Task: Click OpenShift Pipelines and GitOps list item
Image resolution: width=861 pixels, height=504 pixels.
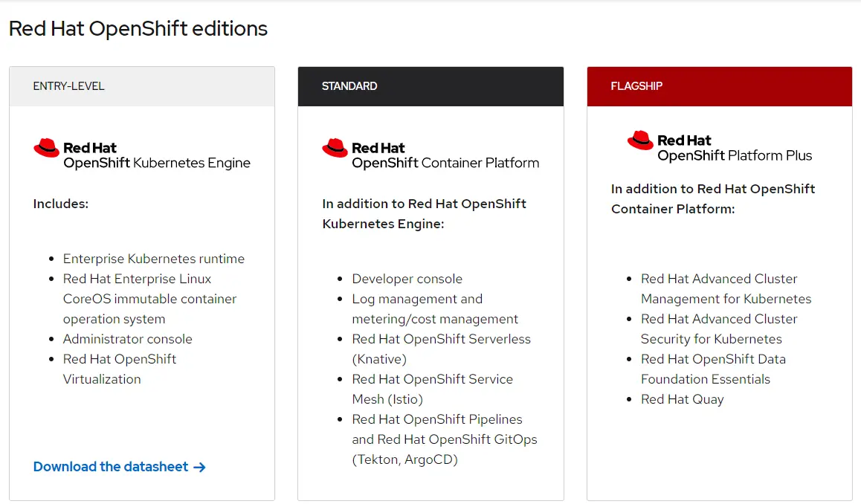Action: tap(444, 439)
